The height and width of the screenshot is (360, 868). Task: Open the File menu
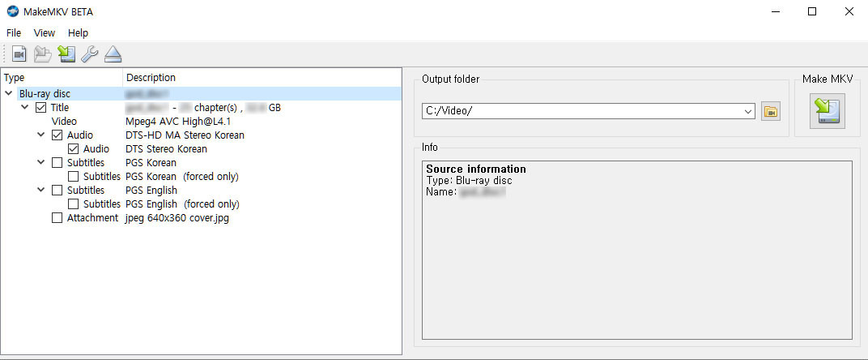14,32
